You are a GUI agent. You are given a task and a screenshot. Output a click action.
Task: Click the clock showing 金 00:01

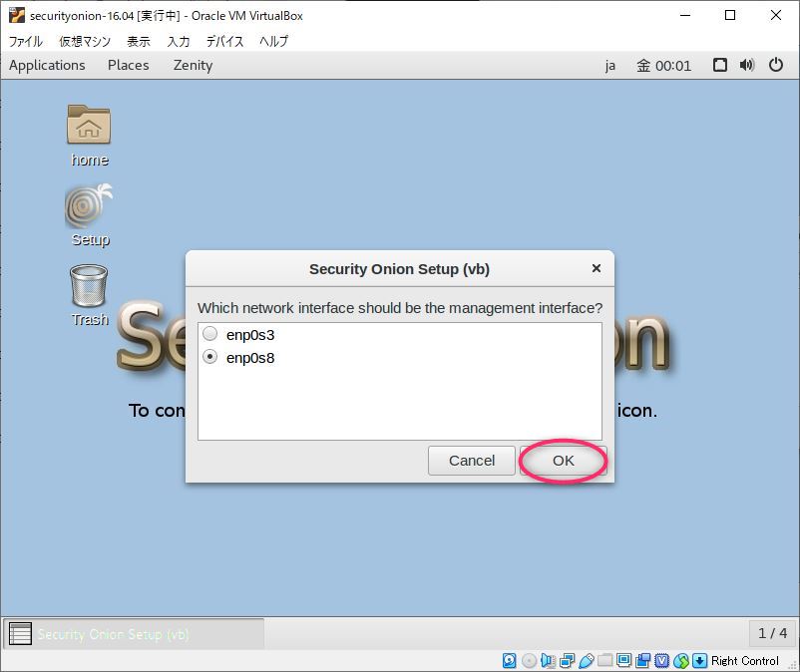click(663, 66)
